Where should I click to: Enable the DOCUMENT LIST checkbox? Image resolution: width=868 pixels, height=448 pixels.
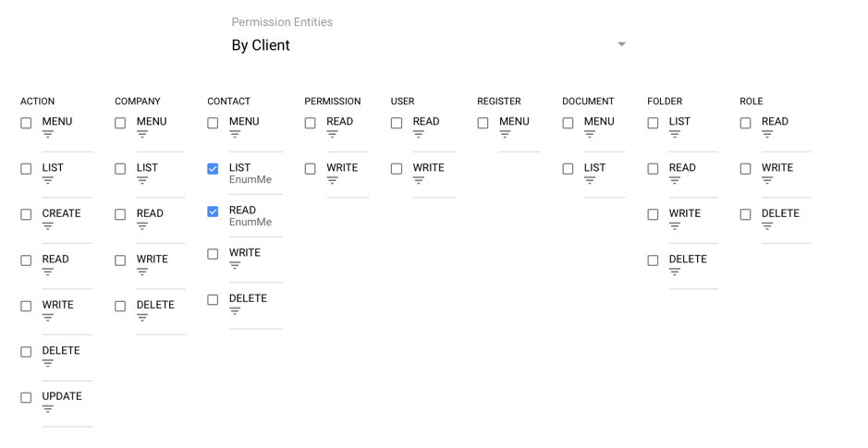coord(568,169)
